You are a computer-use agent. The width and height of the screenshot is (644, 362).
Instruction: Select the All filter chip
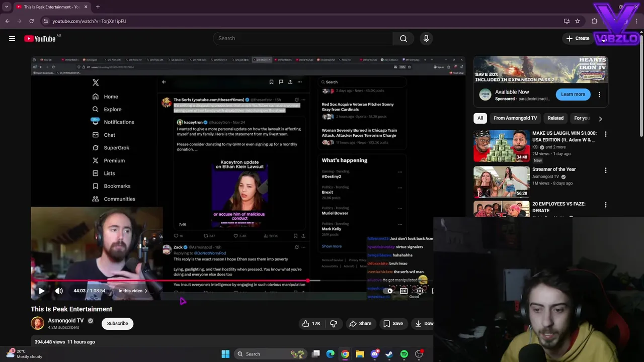pos(480,118)
